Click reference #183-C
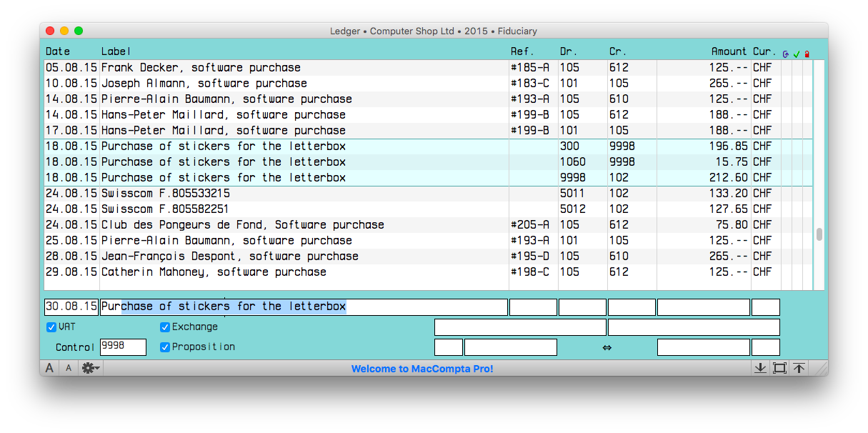 point(530,84)
